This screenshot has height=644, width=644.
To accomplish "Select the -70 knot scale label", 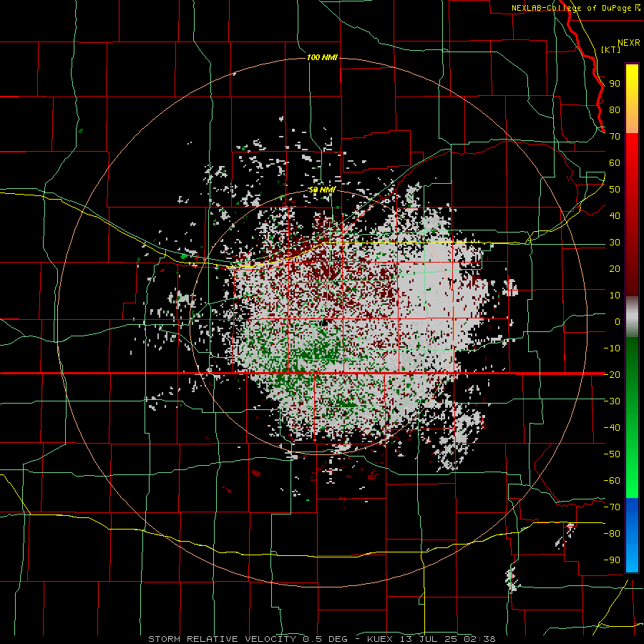I will (x=612, y=507).
